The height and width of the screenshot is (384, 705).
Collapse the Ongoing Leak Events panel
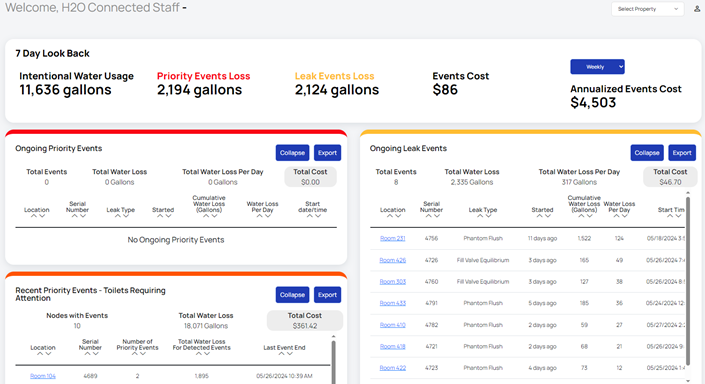(647, 153)
